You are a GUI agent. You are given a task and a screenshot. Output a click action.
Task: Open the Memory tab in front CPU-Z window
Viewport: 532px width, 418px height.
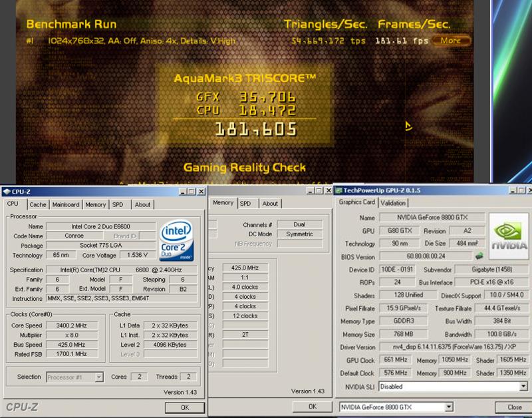click(95, 205)
